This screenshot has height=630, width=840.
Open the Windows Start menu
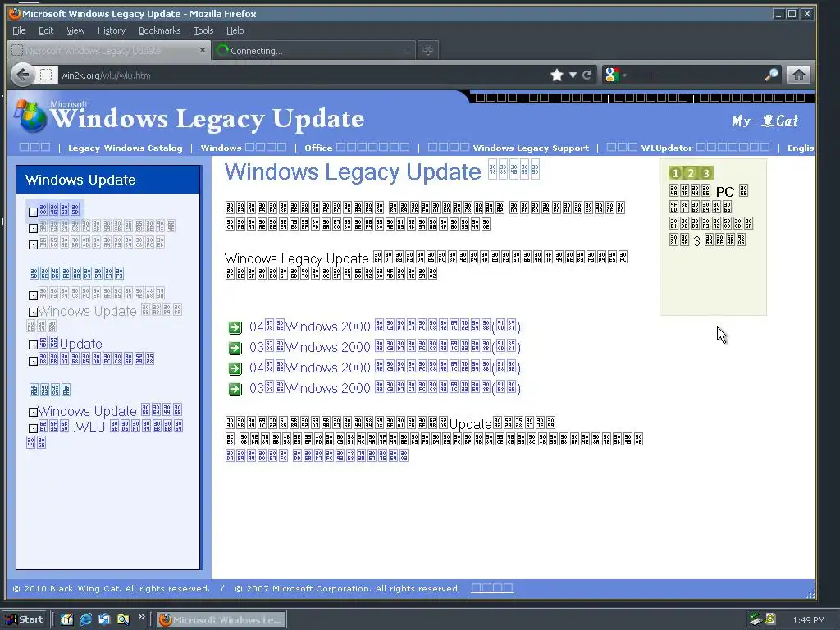[x=25, y=619]
